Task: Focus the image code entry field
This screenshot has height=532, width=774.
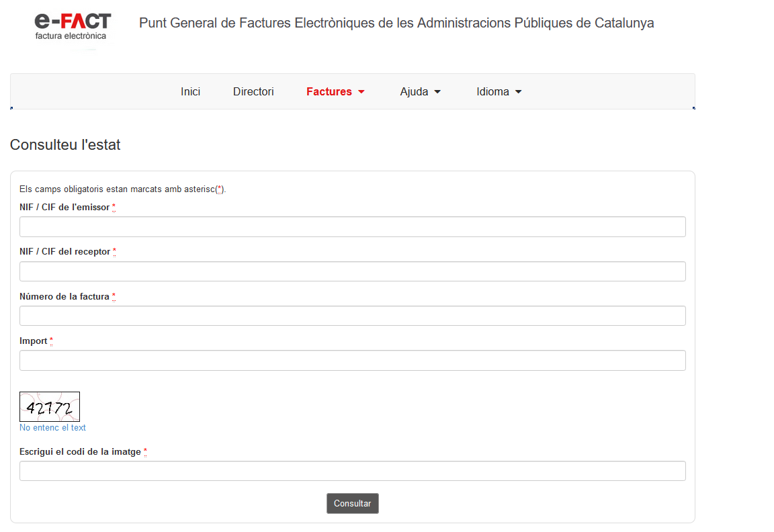Action: [x=352, y=471]
